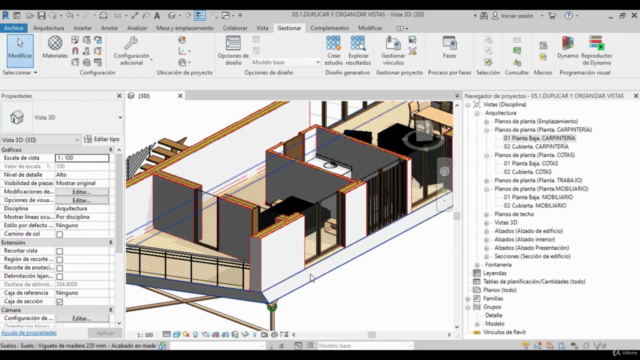Viewport: 640px width, 360px height.
Task: Click the Aplicar button
Action: click(105, 333)
